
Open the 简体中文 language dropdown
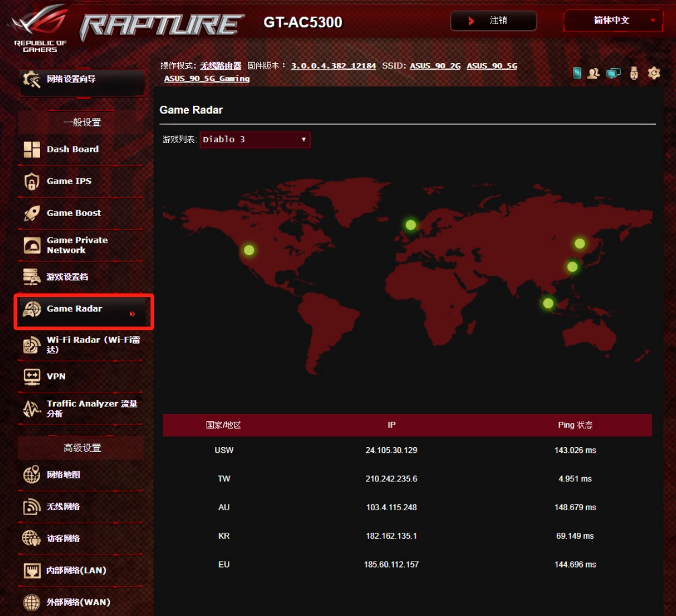[x=613, y=20]
